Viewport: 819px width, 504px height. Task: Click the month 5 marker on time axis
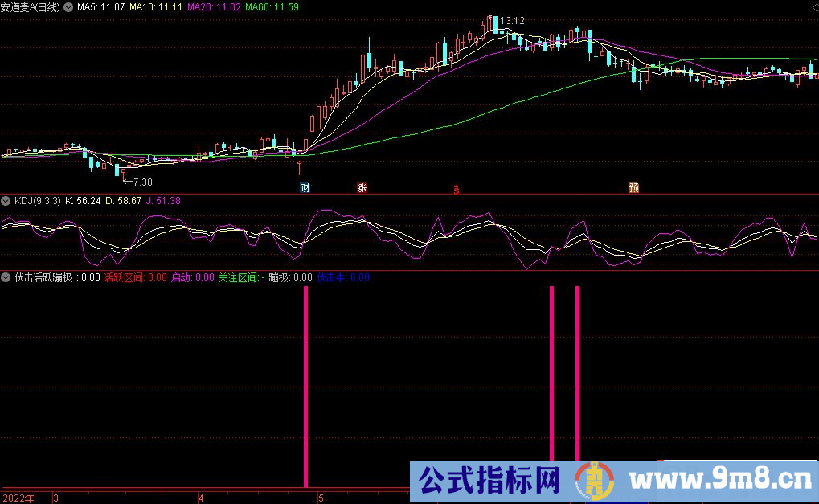[x=321, y=498]
